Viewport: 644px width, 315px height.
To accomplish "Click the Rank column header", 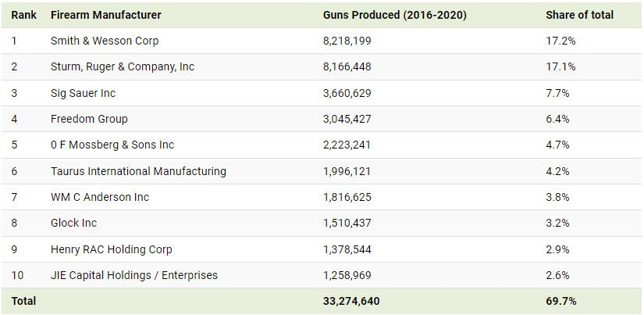I will pyautogui.click(x=23, y=15).
